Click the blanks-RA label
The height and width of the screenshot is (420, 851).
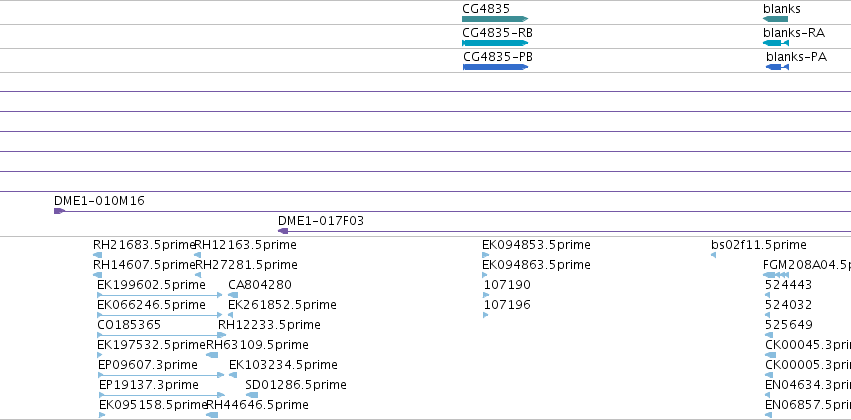click(794, 33)
